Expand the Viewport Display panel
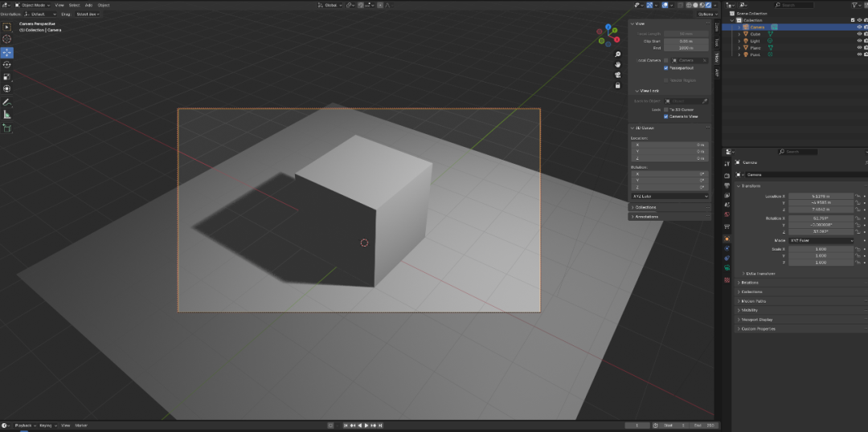Image resolution: width=868 pixels, height=432 pixels. tap(757, 320)
